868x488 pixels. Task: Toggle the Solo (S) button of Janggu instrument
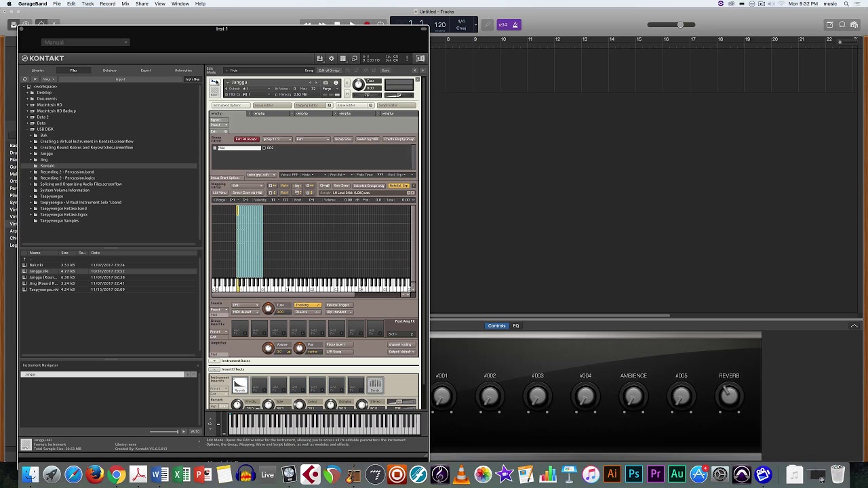point(347,83)
